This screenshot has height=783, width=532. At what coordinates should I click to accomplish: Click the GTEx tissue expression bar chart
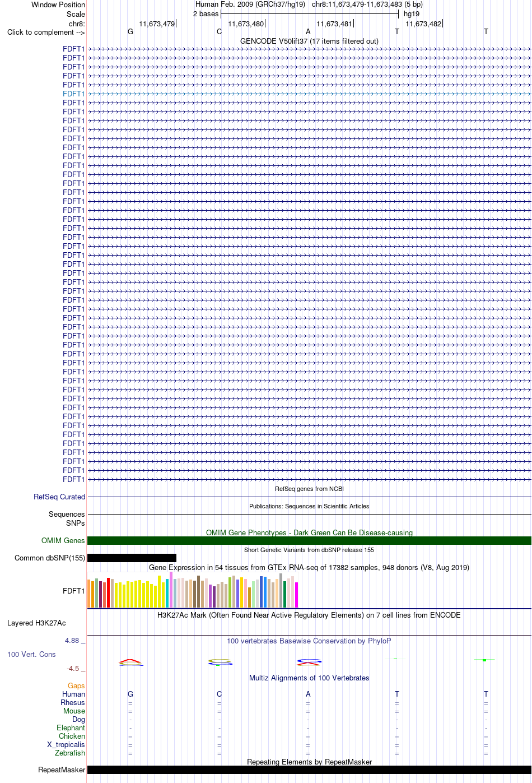tap(193, 590)
